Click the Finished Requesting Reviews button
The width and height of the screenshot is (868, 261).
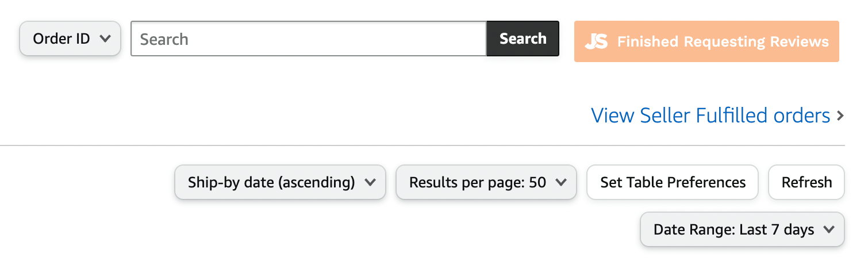706,41
